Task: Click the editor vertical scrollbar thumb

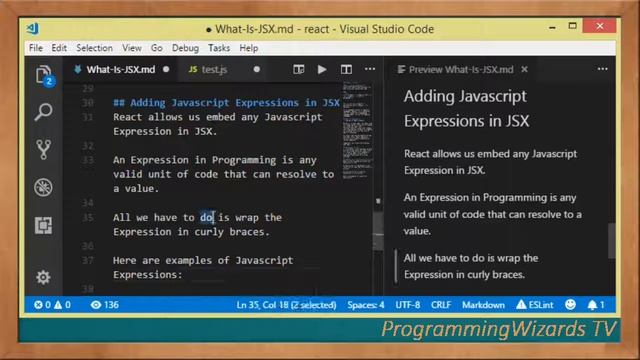Action: point(378,230)
